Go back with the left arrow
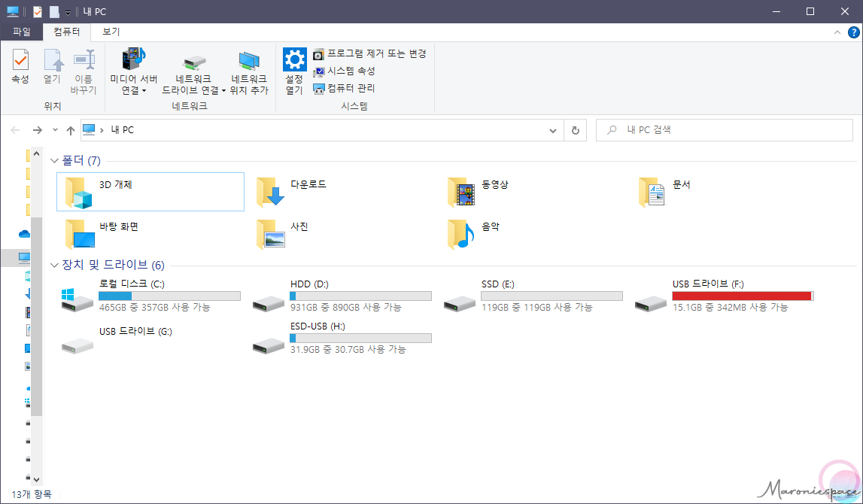Screen dimensions: 863x504 click(x=15, y=130)
